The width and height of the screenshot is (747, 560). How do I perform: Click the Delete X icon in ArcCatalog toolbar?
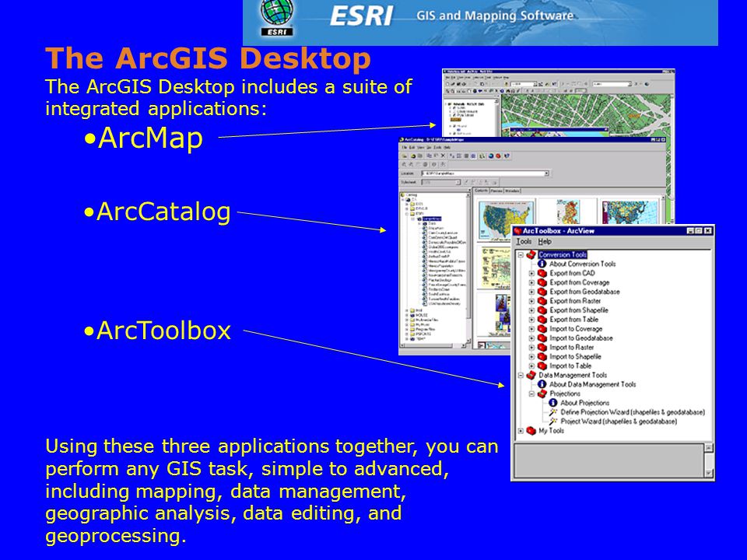[x=444, y=156]
